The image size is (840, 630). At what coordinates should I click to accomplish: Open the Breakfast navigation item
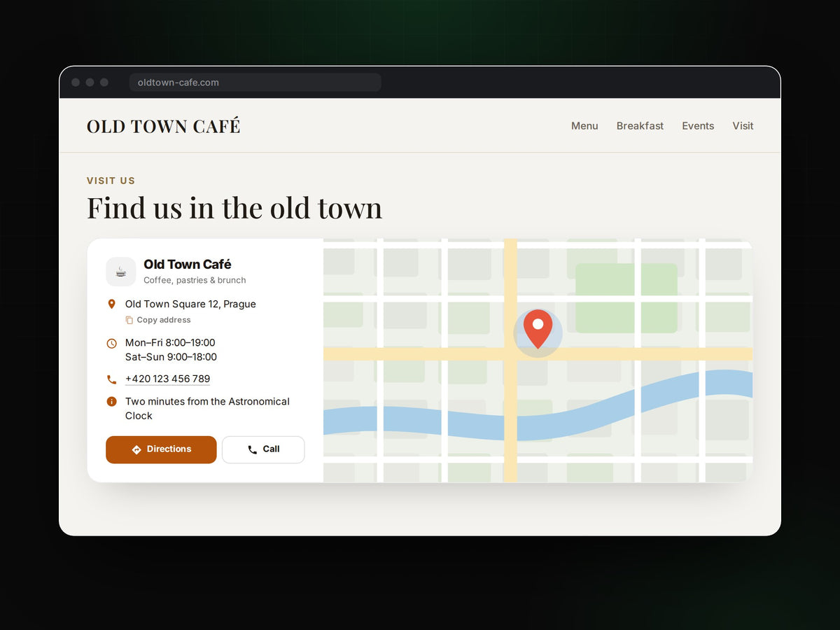[x=640, y=126]
